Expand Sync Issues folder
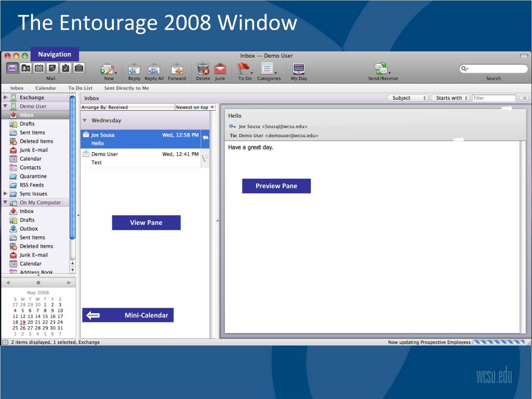The height and width of the screenshot is (399, 532). pos(5,193)
